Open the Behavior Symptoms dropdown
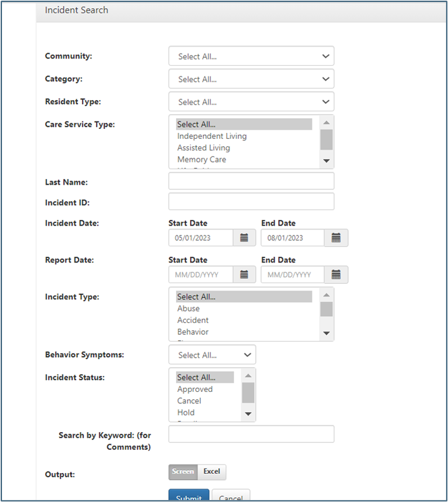The image size is (448, 502). 212,355
